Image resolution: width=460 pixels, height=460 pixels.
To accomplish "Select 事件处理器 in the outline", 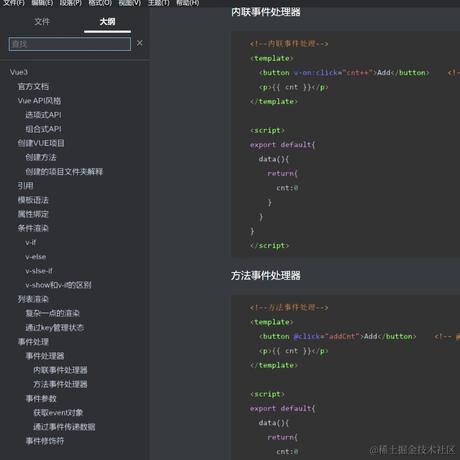I will click(45, 356).
